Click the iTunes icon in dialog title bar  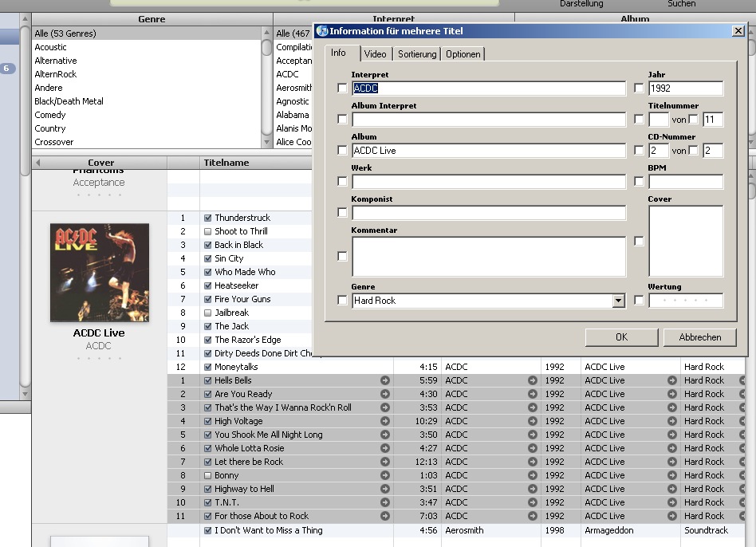tap(322, 31)
